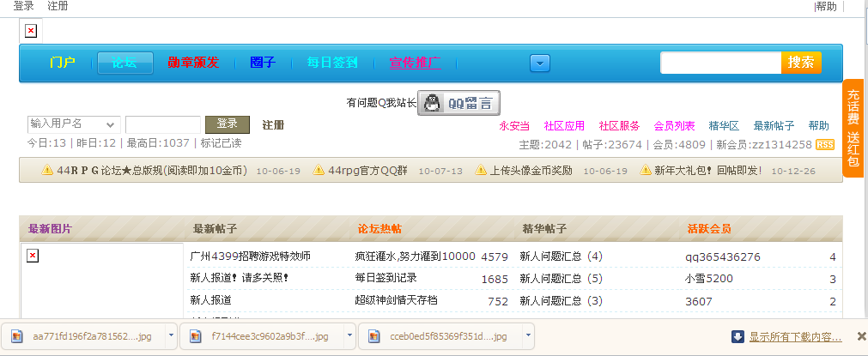Open announcement 44rpg官方QQ群
The image size is (868, 356).
pyautogui.click(x=367, y=170)
